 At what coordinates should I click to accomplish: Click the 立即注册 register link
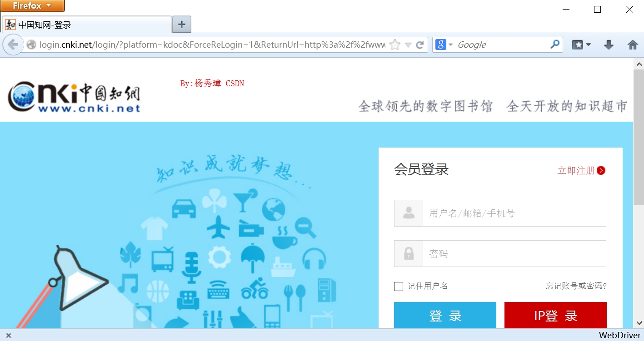tap(576, 171)
